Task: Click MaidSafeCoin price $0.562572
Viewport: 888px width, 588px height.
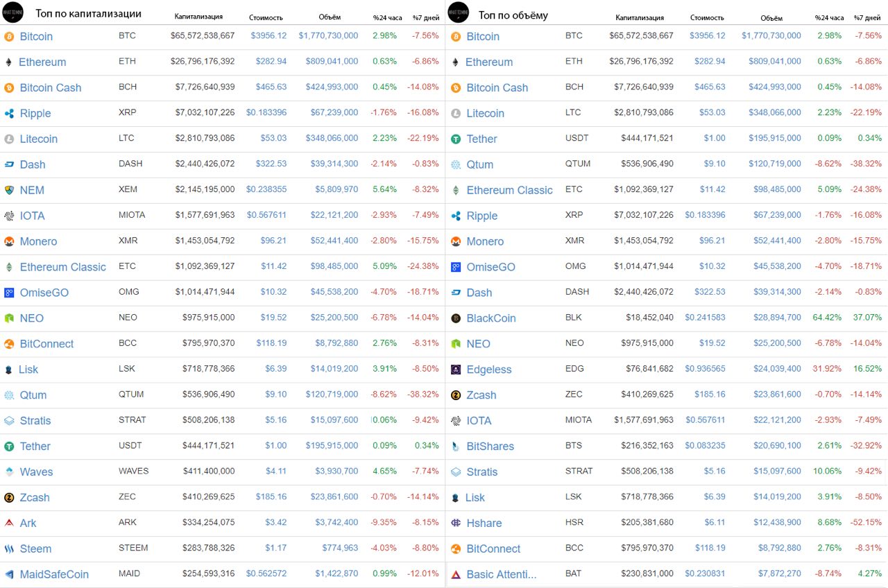Action: pyautogui.click(x=266, y=573)
